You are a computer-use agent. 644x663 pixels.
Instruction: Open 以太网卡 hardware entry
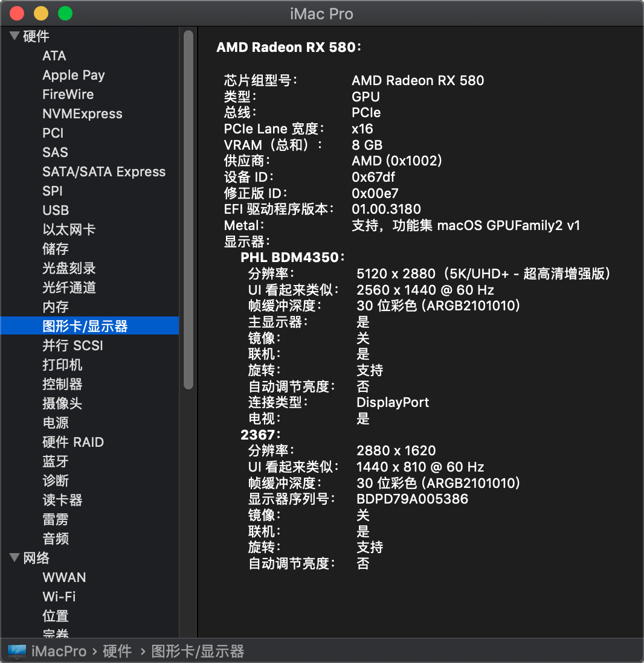click(x=68, y=229)
